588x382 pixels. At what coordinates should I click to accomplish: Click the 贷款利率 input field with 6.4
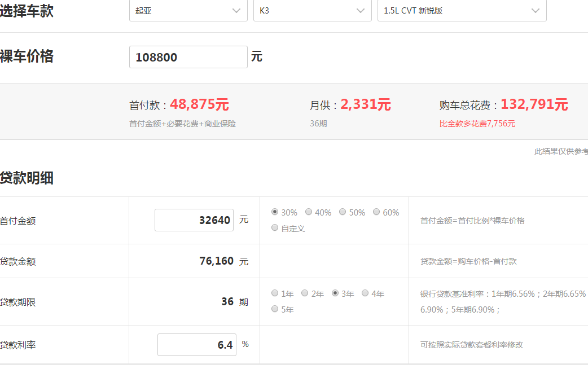tap(197, 345)
